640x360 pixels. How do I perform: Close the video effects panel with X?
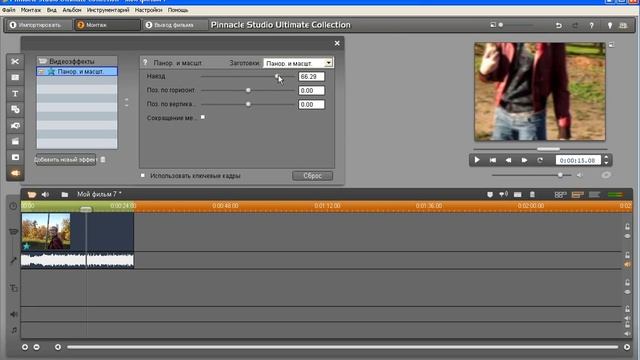pyautogui.click(x=337, y=43)
